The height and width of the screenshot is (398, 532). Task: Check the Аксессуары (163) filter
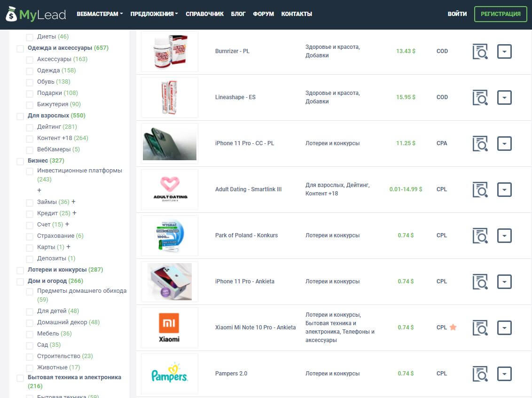(30, 60)
